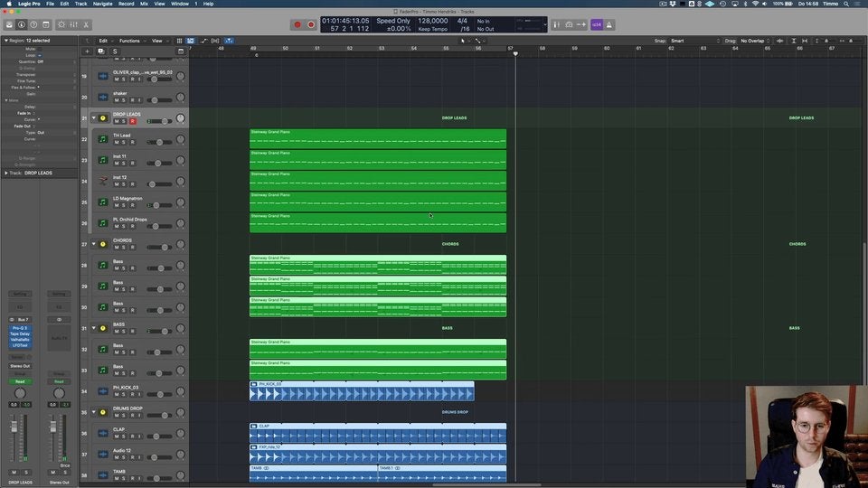Open the Library panel icon
This screenshot has height=488, width=868.
point(9,24)
